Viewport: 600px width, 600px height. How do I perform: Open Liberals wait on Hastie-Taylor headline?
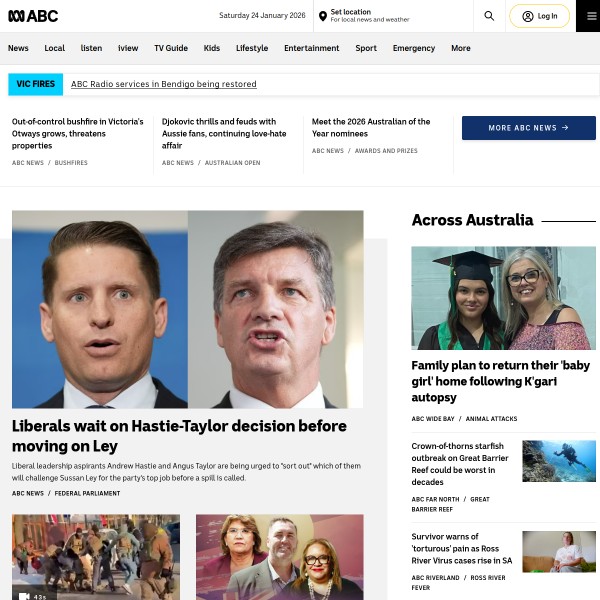coord(179,436)
